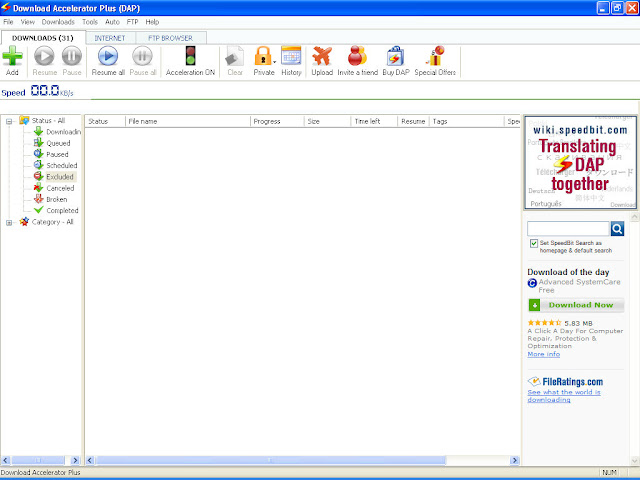Screen dimensions: 640x480
Task: Sort by the File name column header
Action: (x=188, y=121)
